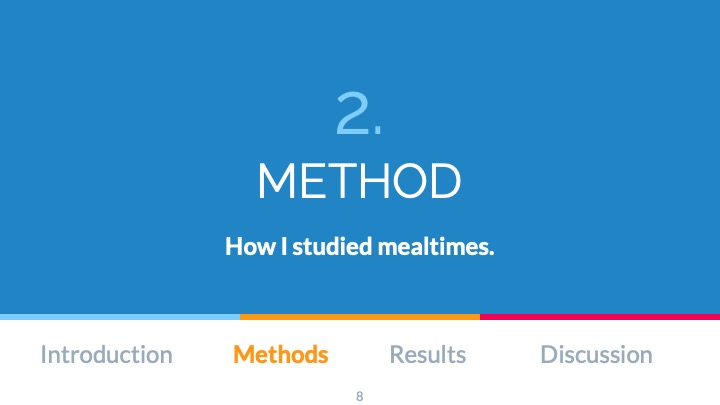The image size is (720, 405).
Task: Click the light blue progress bar segment
Action: (x=120, y=317)
